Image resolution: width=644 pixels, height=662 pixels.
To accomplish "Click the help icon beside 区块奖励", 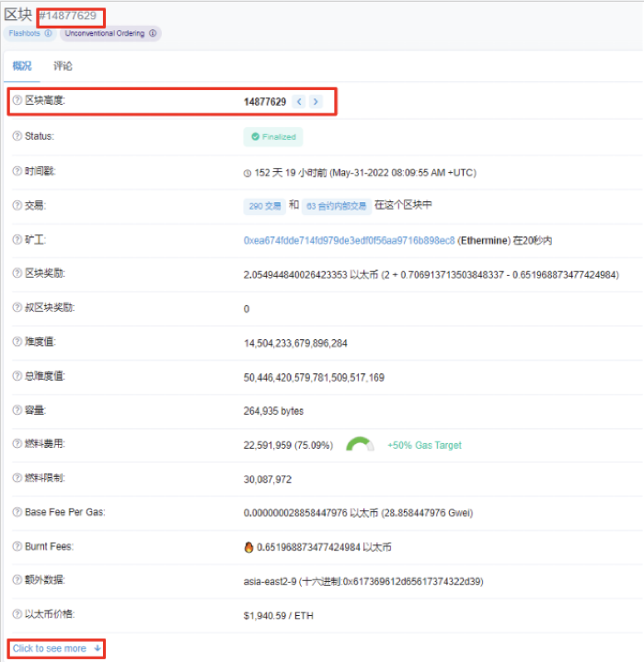I will tap(17, 274).
